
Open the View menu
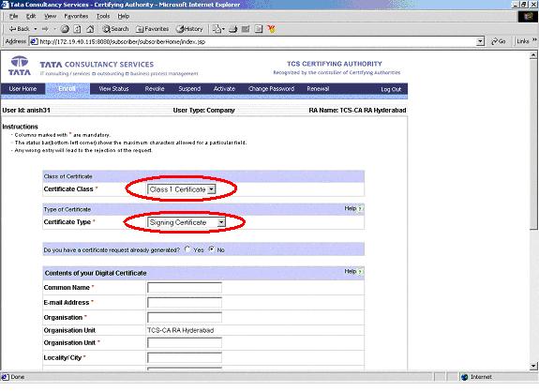(50, 16)
